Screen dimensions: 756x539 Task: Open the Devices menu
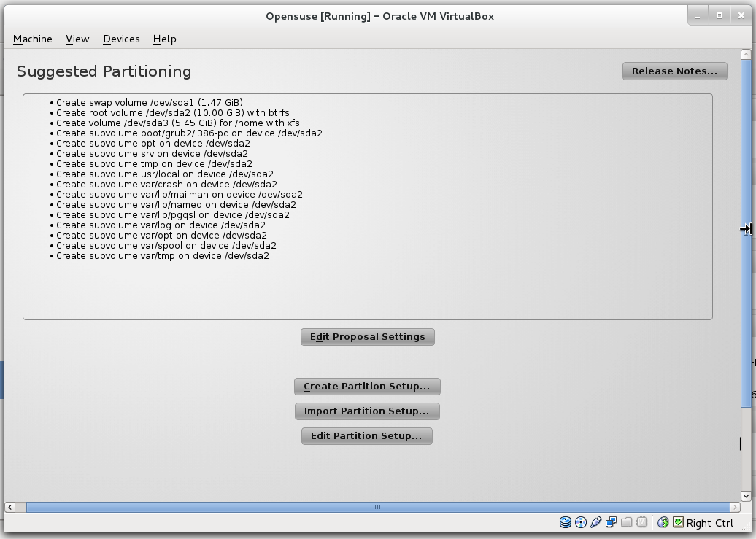click(x=121, y=39)
